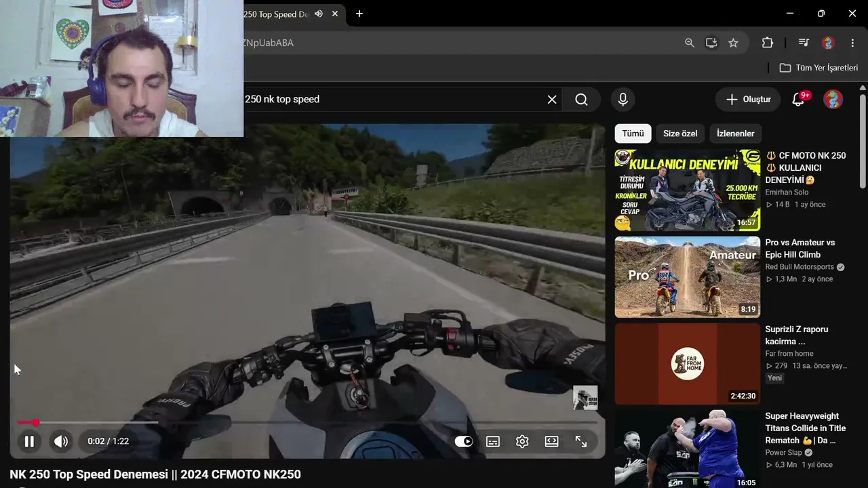868x488 pixels.
Task: Turn on subtitles in the player
Action: point(493,441)
